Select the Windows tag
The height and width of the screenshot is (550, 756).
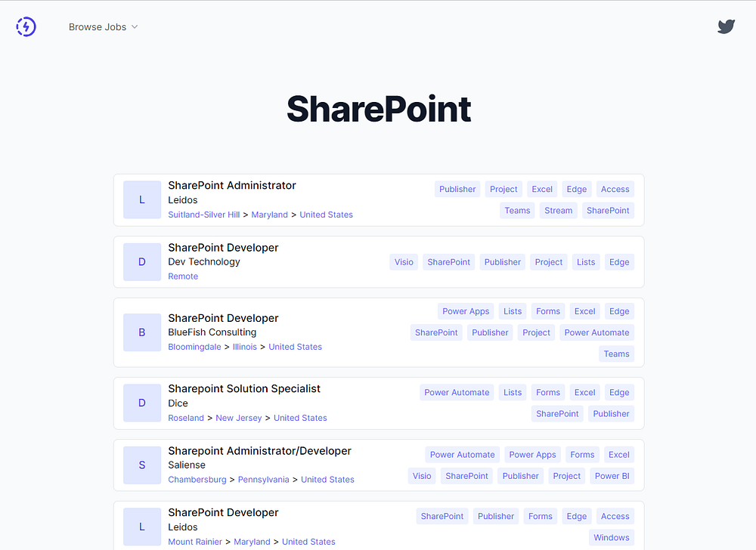[612, 537]
